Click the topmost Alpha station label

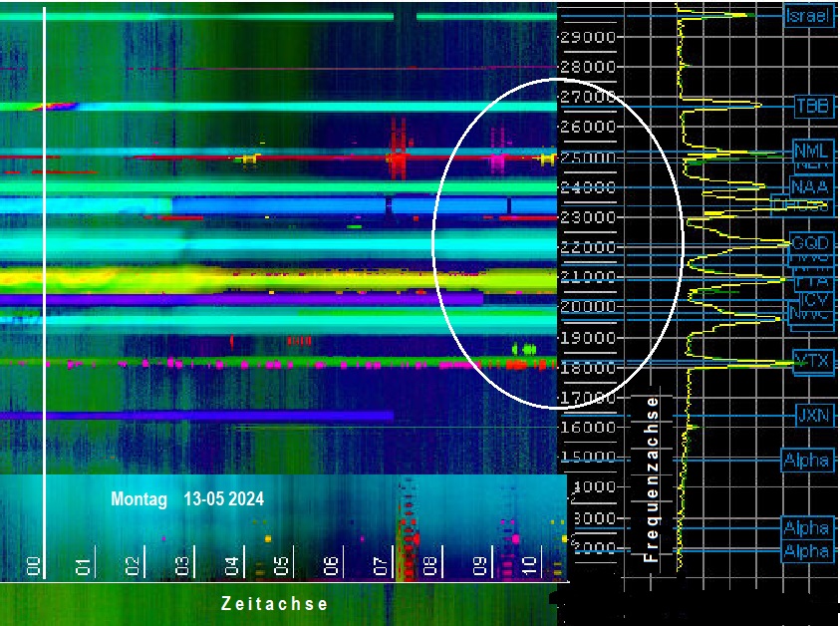coord(806,460)
